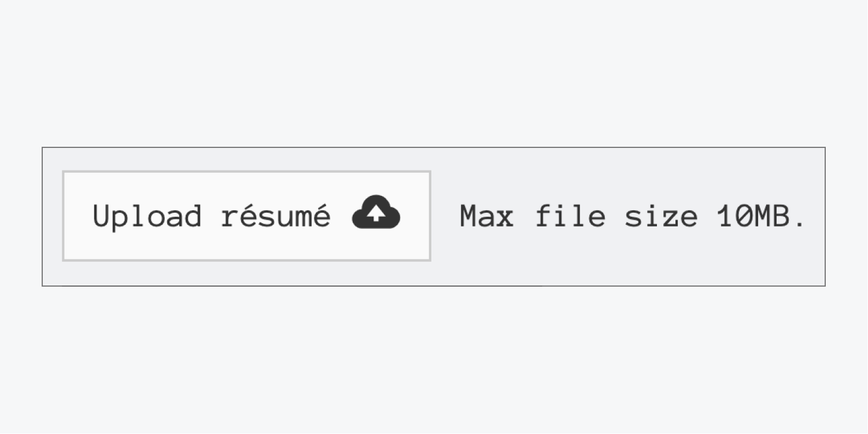Image resolution: width=868 pixels, height=434 pixels.
Task: Click the "Max file size 10MB." text
Action: pos(633,216)
